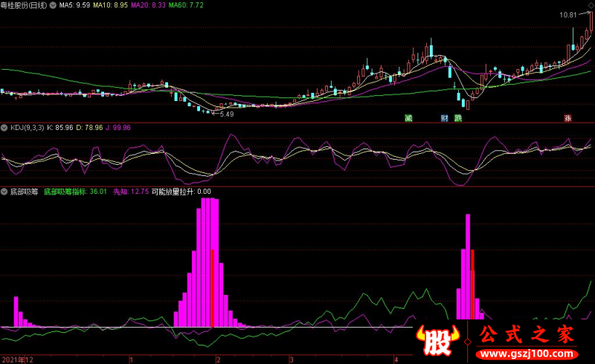Expand the 底部吸筹 indicator dropdown
595x364 pixels.
(x=4, y=192)
